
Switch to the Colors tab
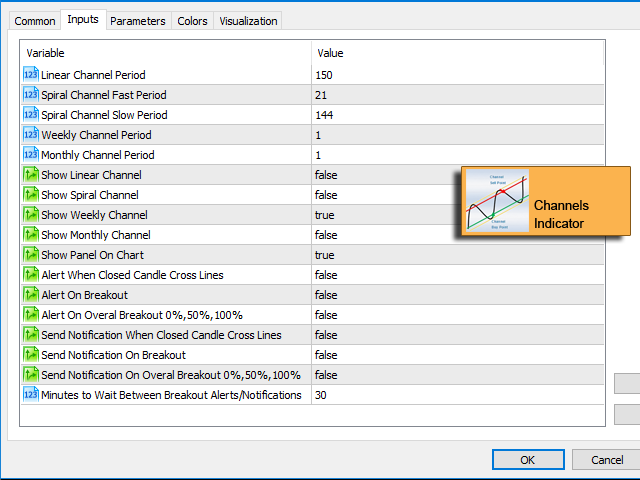[192, 21]
